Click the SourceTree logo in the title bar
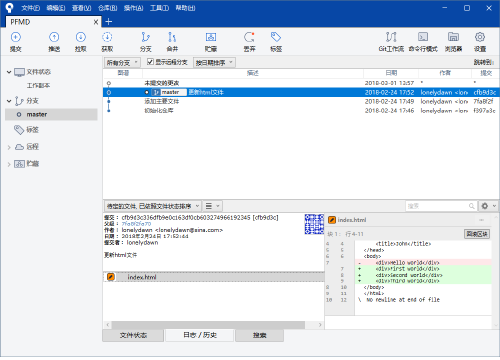The width and height of the screenshot is (500, 360). coord(9,7)
